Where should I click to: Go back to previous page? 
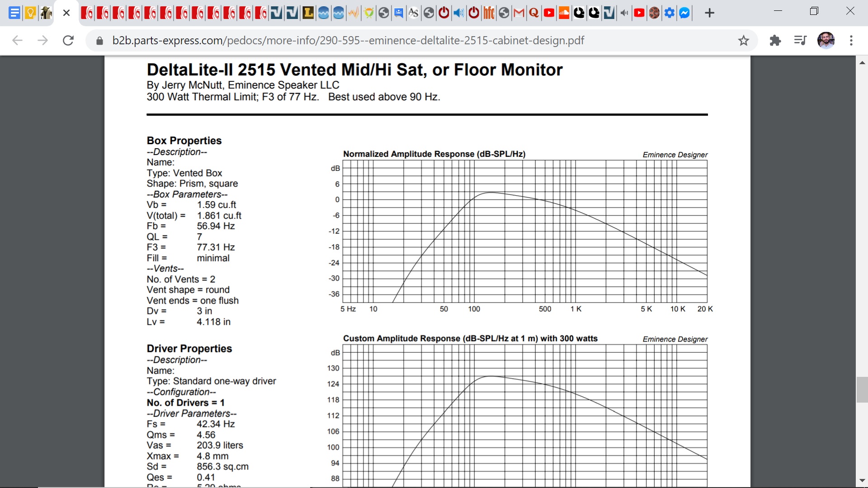tap(17, 41)
